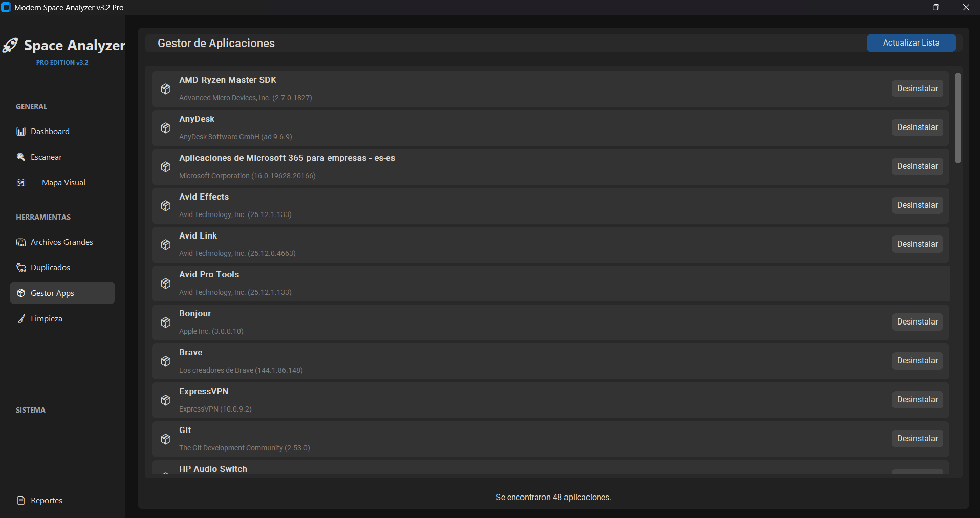Desinstalar Bonjour from the list

pos(917,321)
